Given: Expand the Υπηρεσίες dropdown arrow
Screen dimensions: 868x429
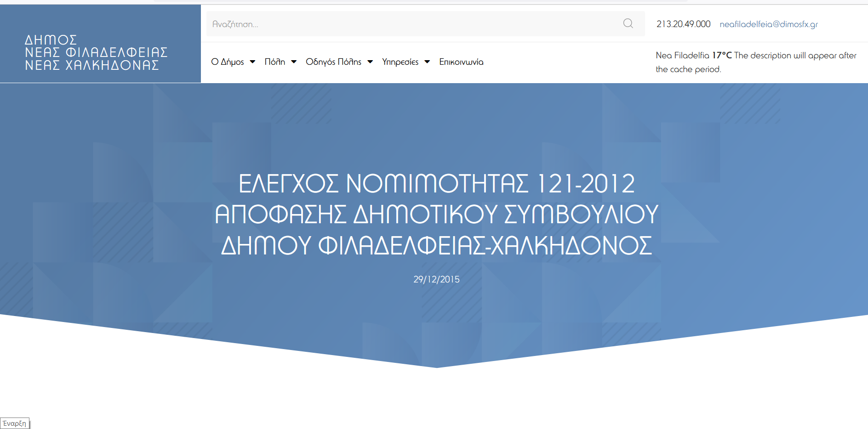Looking at the screenshot, I should 427,62.
